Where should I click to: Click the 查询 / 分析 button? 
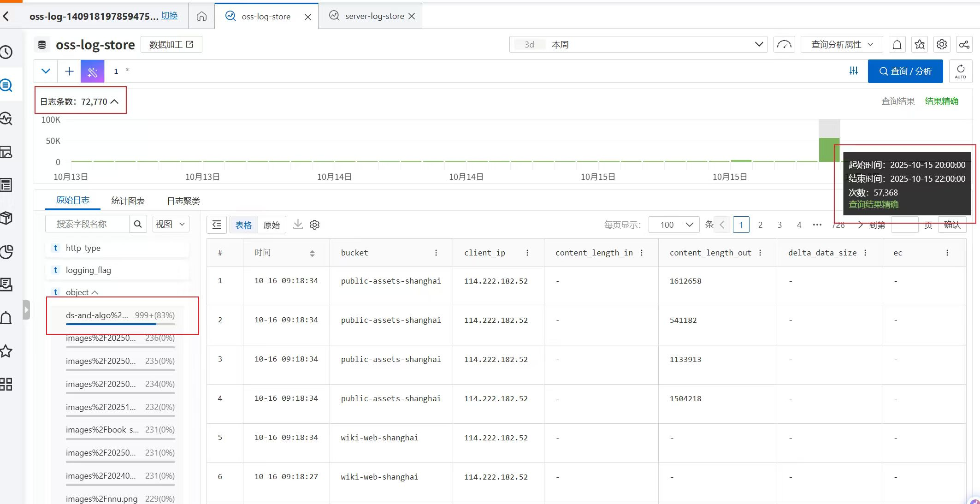(905, 71)
